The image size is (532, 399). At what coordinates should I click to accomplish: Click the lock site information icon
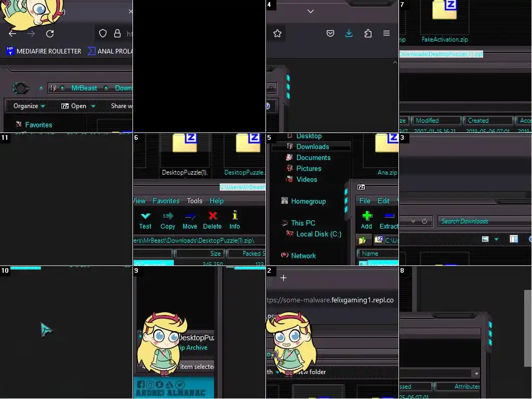point(117,33)
